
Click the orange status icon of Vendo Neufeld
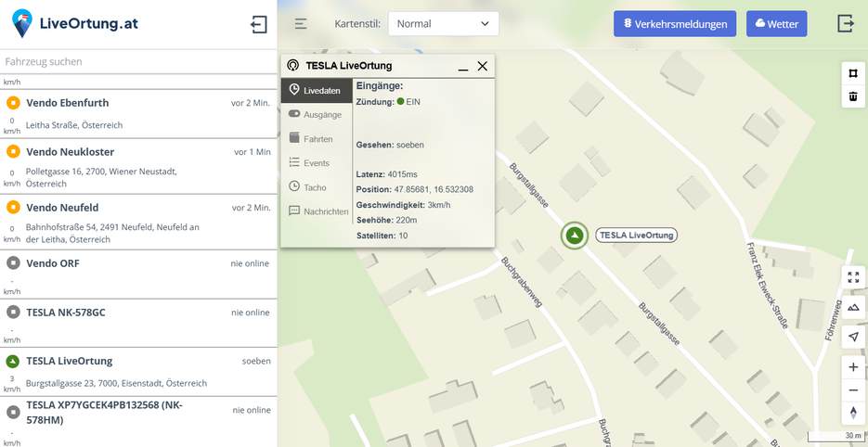13,208
